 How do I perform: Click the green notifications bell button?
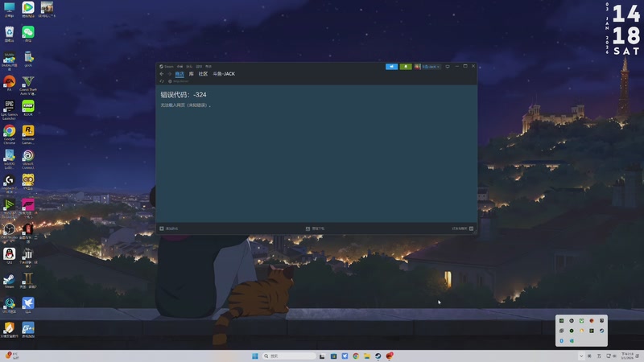tap(406, 67)
